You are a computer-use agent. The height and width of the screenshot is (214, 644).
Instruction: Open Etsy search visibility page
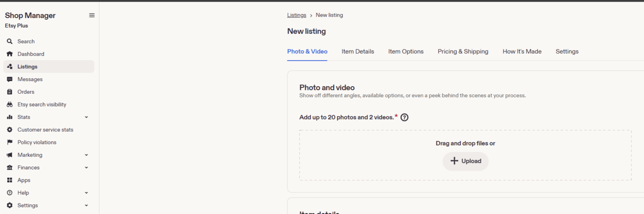tap(49, 104)
